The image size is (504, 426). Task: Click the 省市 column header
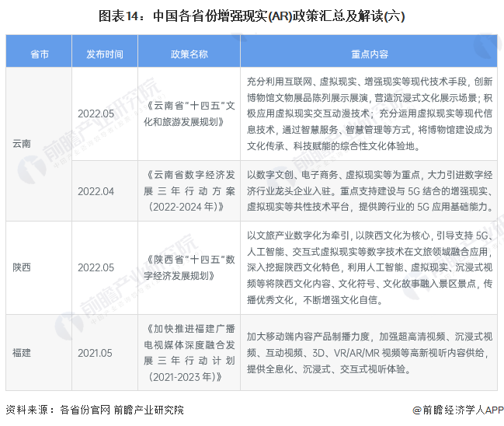click(x=40, y=54)
